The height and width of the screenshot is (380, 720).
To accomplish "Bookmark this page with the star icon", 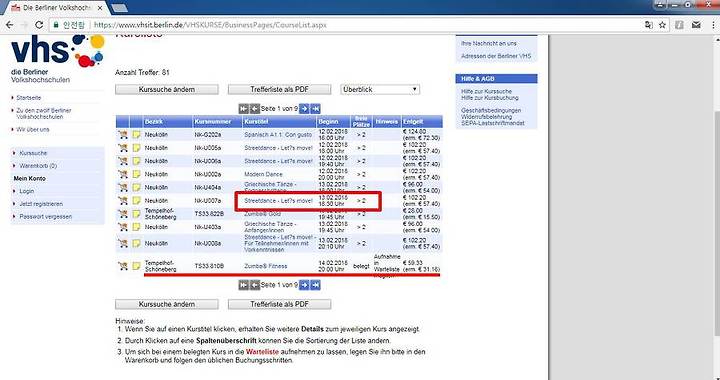I will tap(662, 25).
